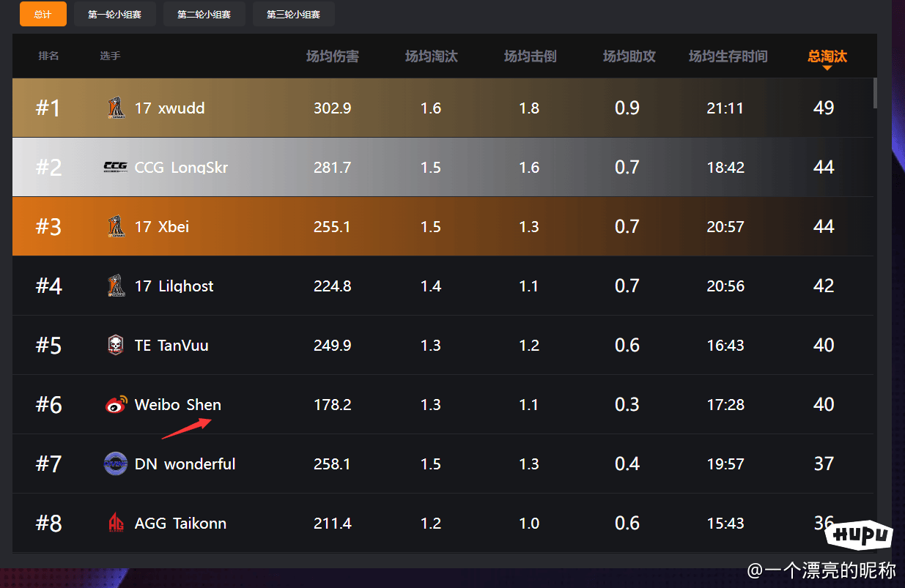The width and height of the screenshot is (905, 588).
Task: Click the 场均助攻 column header
Action: (629, 56)
